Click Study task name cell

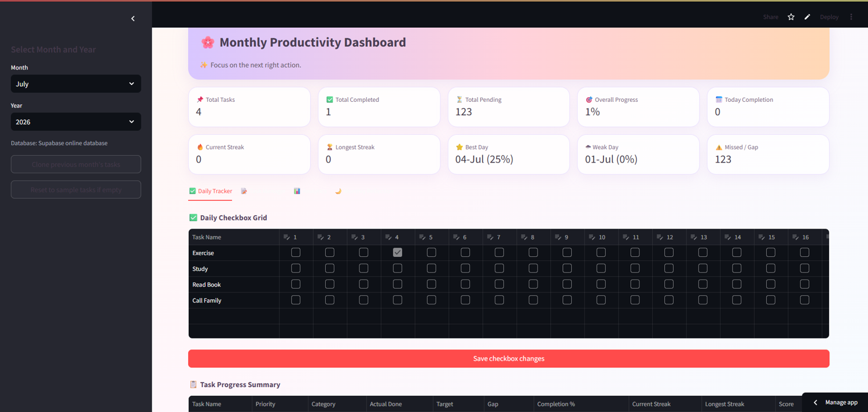pyautogui.click(x=234, y=268)
